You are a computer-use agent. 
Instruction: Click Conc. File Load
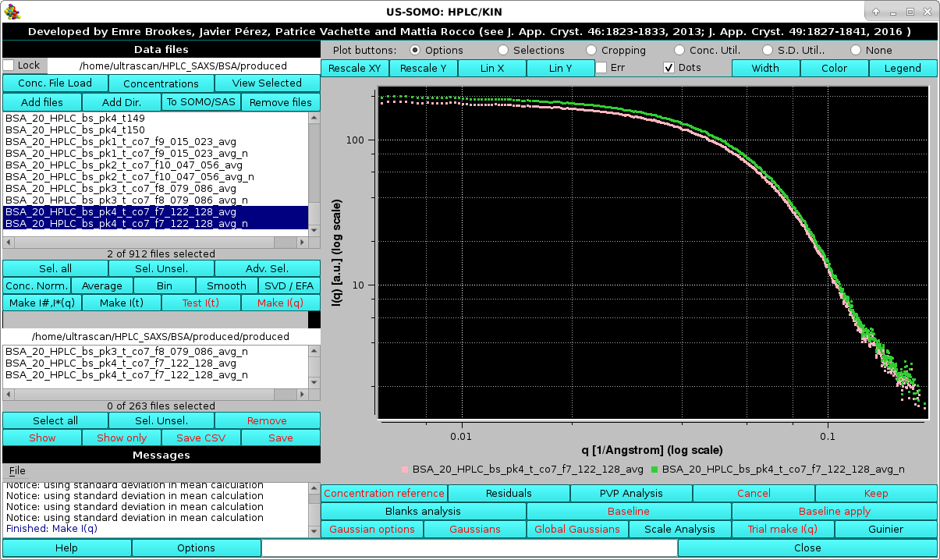(x=55, y=83)
